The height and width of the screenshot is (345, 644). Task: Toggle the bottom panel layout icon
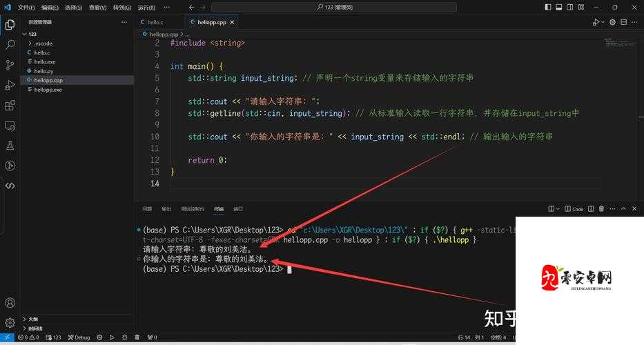559,7
